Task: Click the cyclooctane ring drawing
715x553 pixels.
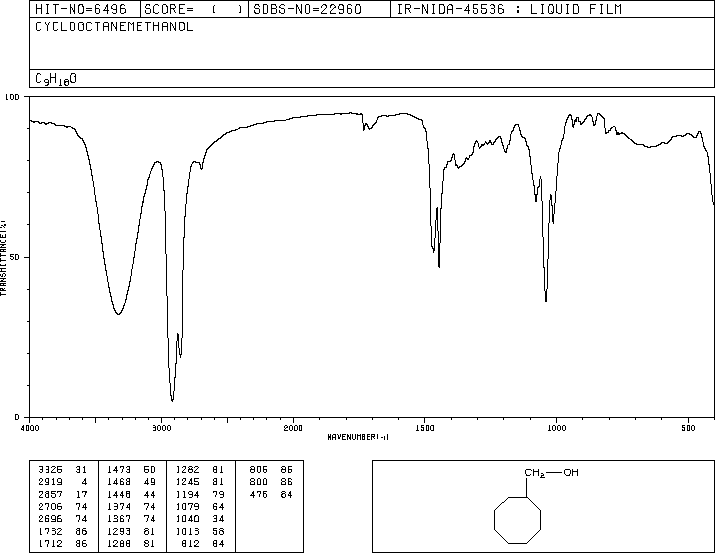Action: [518, 520]
